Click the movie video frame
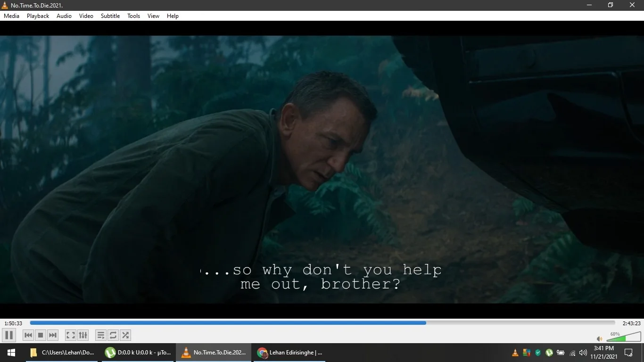The width and height of the screenshot is (644, 362). (x=322, y=170)
